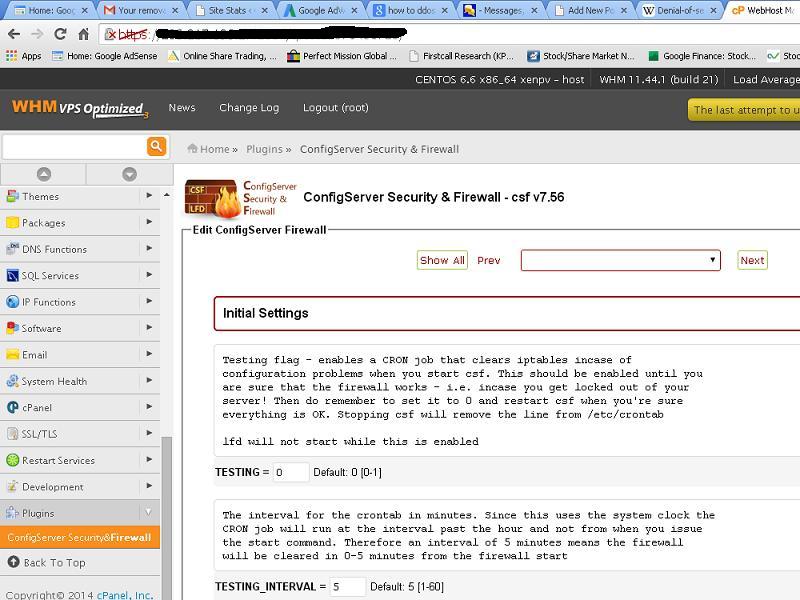Click the Email envelope icon

pos(12,355)
